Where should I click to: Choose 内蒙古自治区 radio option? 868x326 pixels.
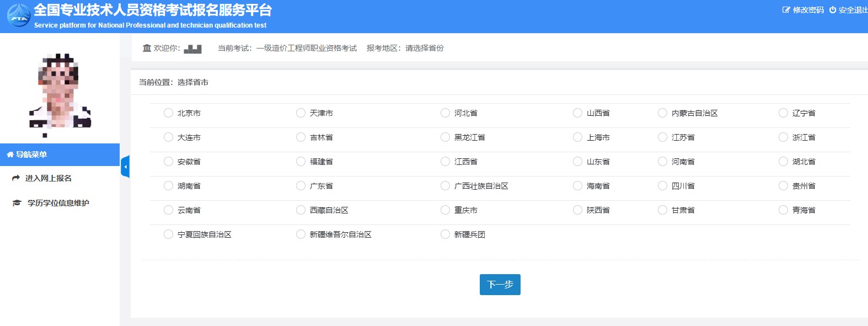tap(662, 113)
